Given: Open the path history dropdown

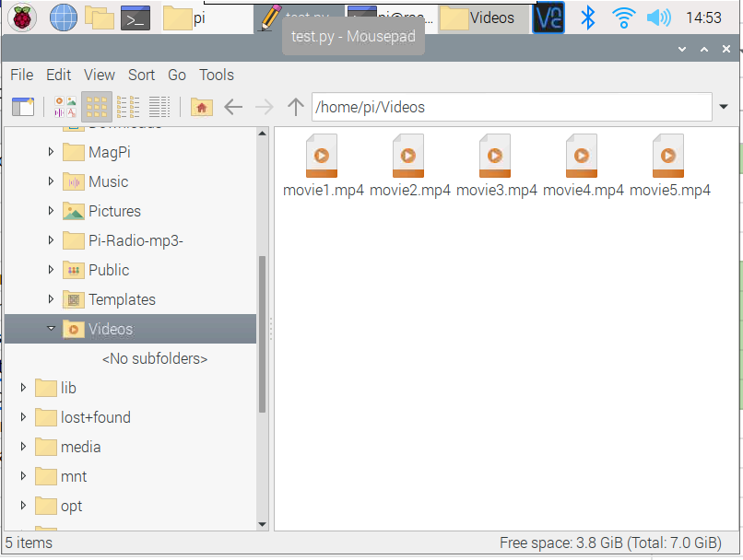Looking at the screenshot, I should tap(725, 108).
